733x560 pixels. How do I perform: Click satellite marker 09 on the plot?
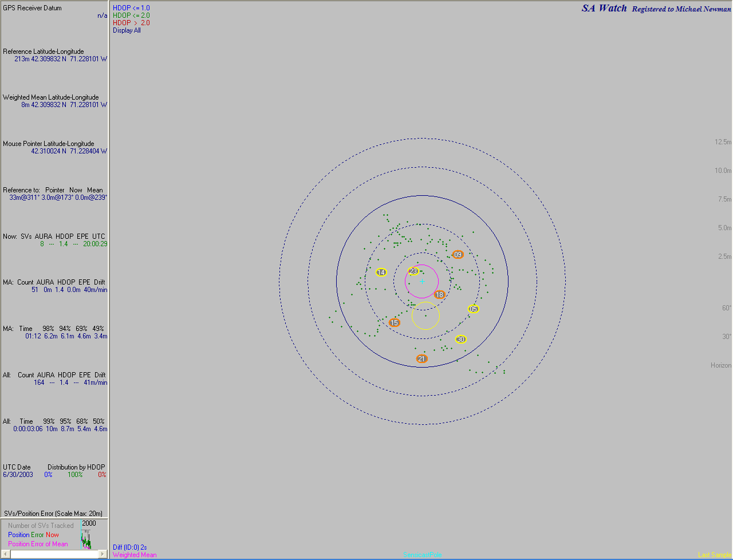(458, 255)
